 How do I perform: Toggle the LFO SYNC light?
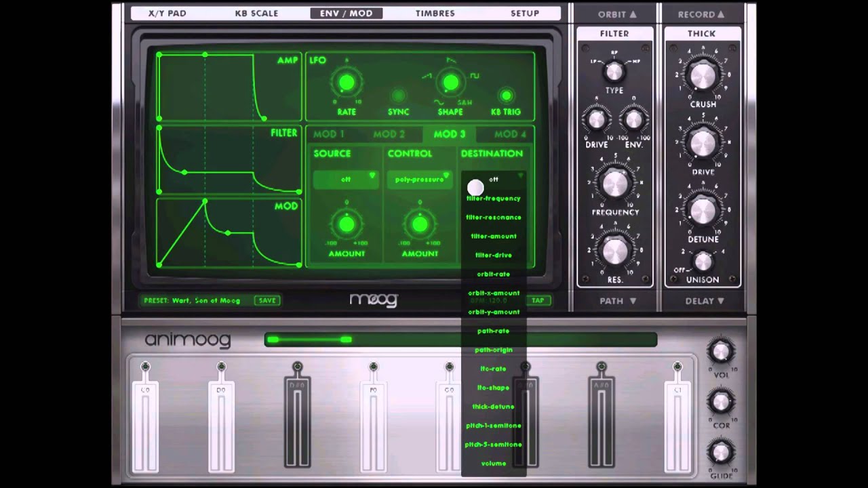coord(399,96)
